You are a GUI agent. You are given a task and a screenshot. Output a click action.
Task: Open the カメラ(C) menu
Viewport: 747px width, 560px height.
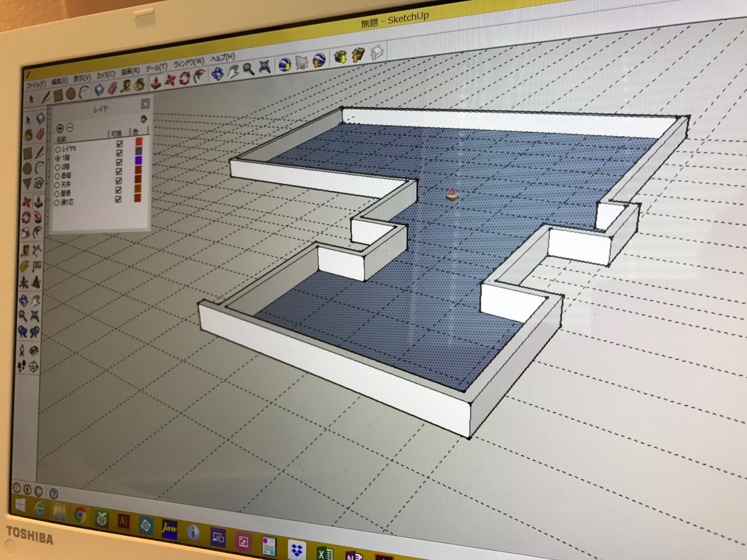105,74
